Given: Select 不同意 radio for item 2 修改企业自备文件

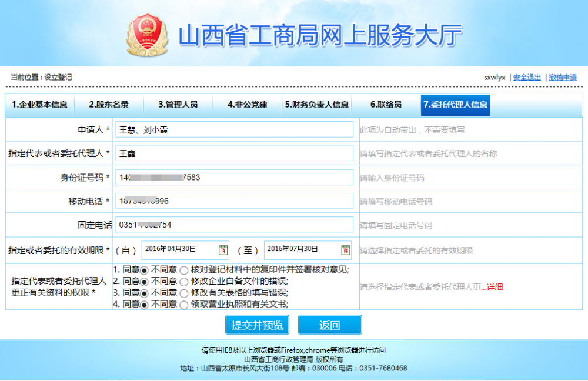Looking at the screenshot, I should 184,281.
